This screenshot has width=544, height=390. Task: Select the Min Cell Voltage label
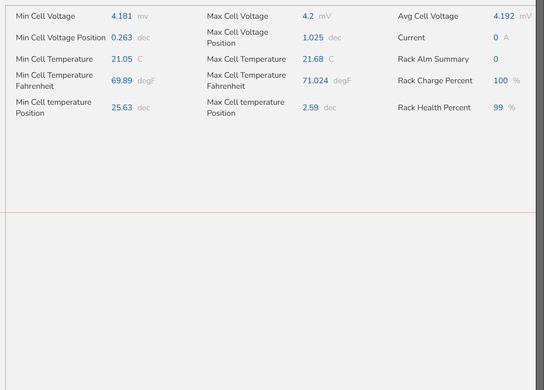(45, 16)
